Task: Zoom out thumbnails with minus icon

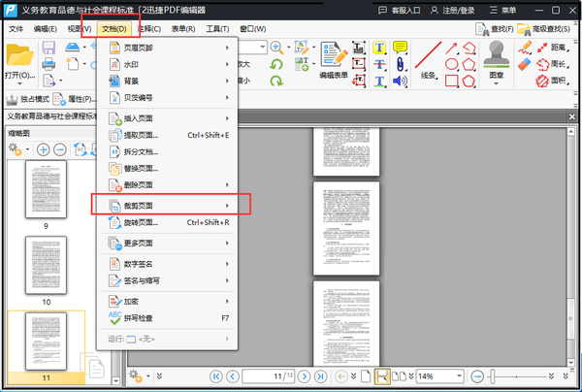Action: click(x=60, y=149)
